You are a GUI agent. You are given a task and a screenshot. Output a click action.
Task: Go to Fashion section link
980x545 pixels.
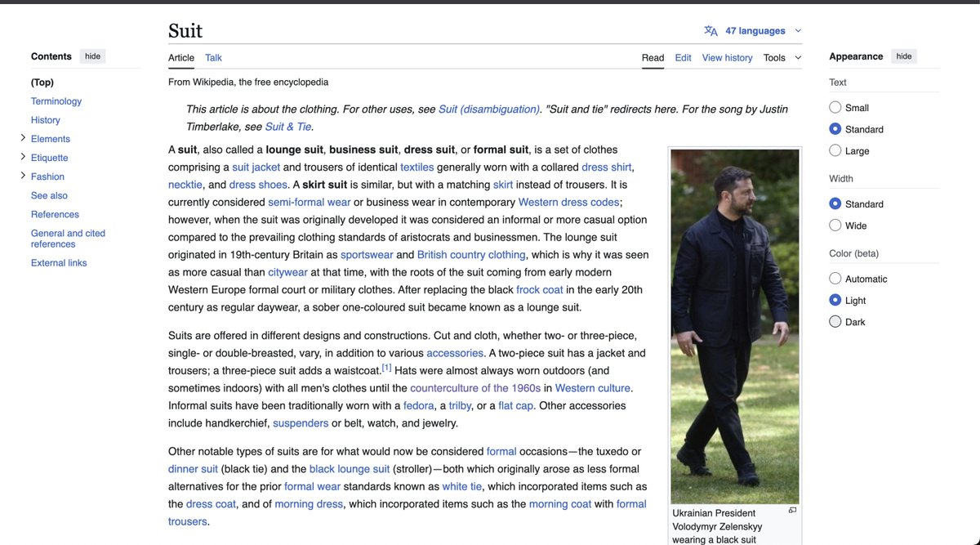(x=47, y=176)
